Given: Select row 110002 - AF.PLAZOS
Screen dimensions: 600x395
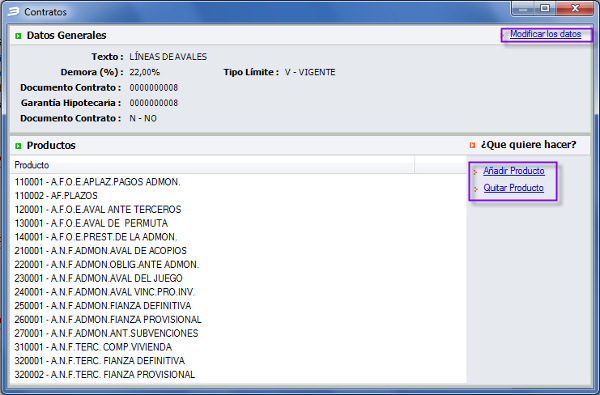Looking at the screenshot, I should pyautogui.click(x=238, y=196).
